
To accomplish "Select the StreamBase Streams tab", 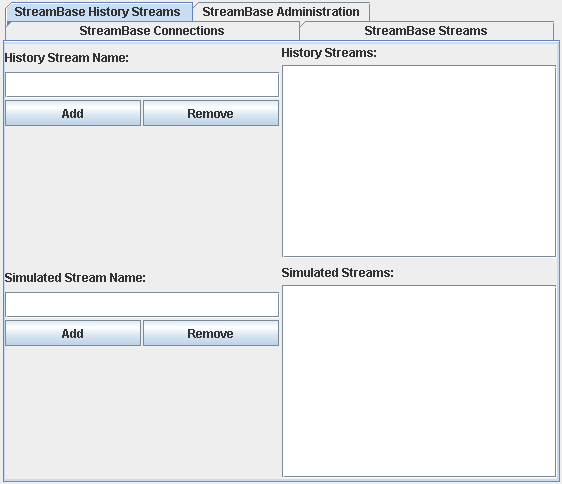I will pyautogui.click(x=426, y=31).
